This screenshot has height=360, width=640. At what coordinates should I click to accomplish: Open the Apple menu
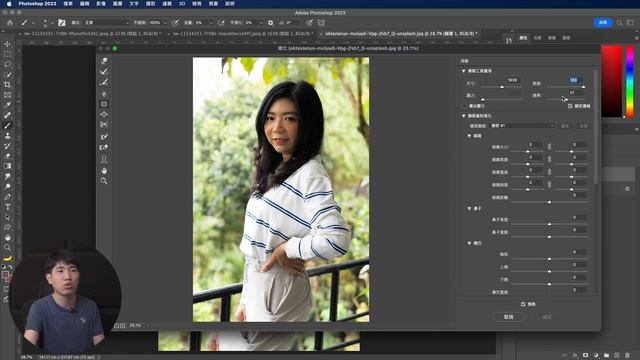click(x=9, y=4)
